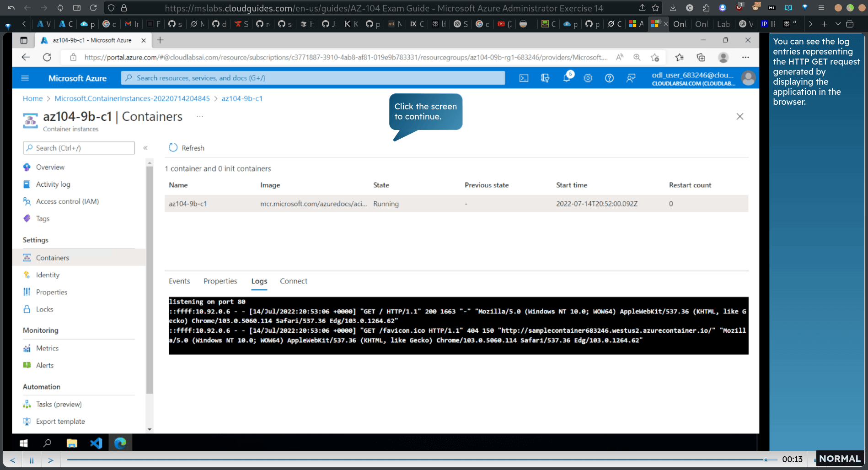Open Microsoft Edge from the taskbar

120,443
